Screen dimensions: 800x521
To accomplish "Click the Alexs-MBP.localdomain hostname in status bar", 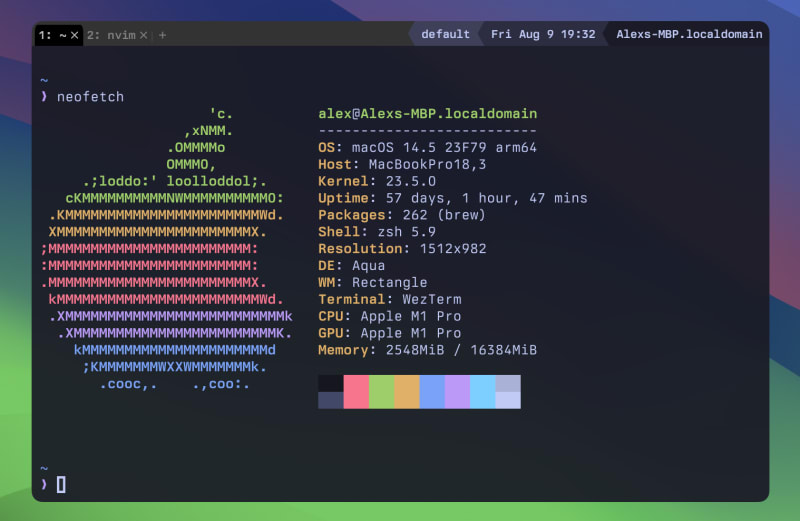I will point(689,34).
